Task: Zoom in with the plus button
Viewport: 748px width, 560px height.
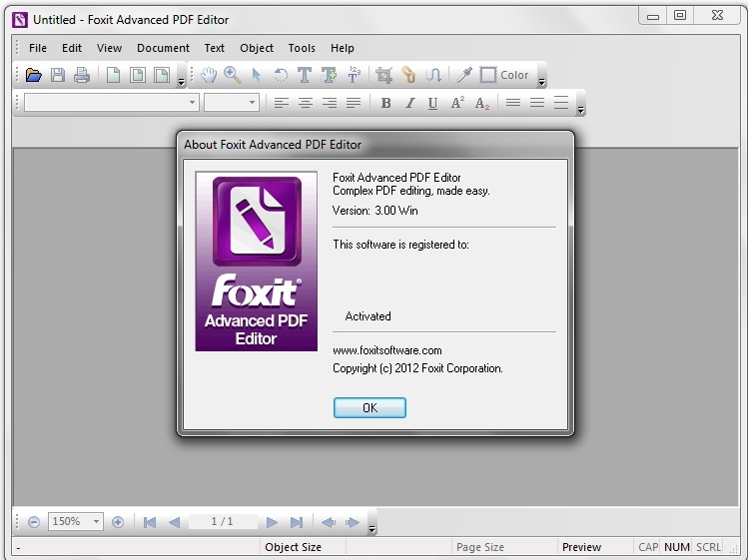Action: [118, 522]
